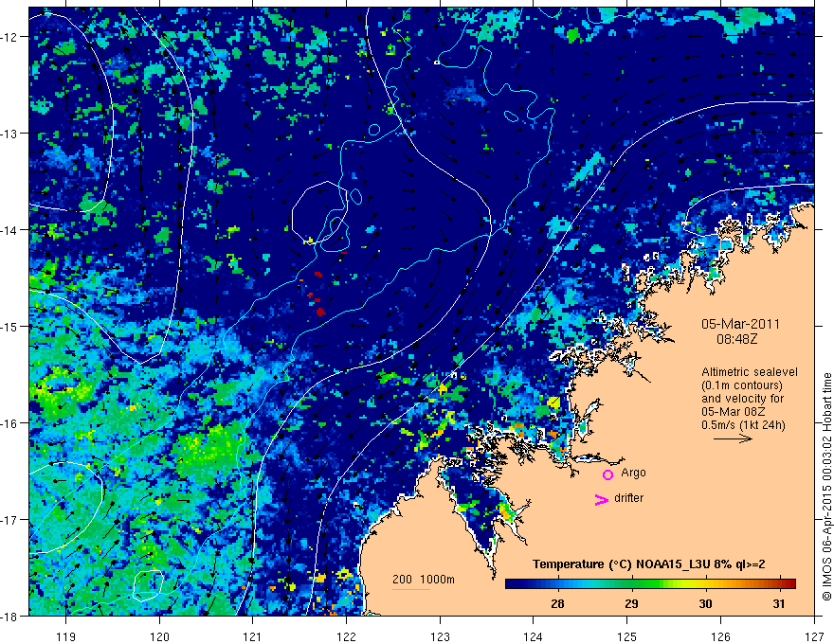Click the 'and velocity for' caption line
The width and height of the screenshot is (834, 644).
(x=742, y=399)
